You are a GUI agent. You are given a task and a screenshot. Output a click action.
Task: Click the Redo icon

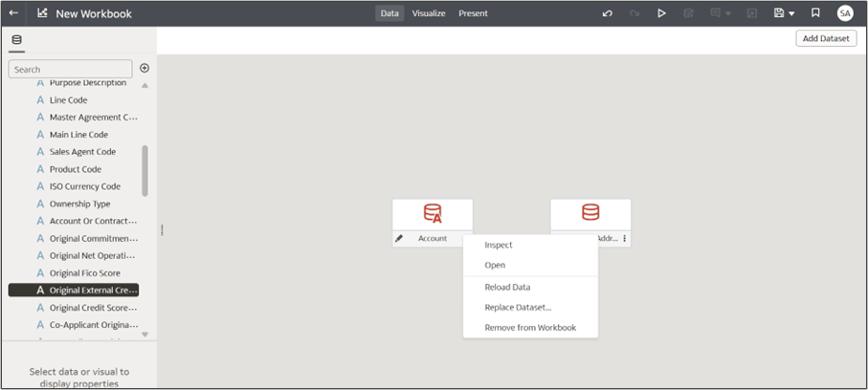tap(634, 13)
